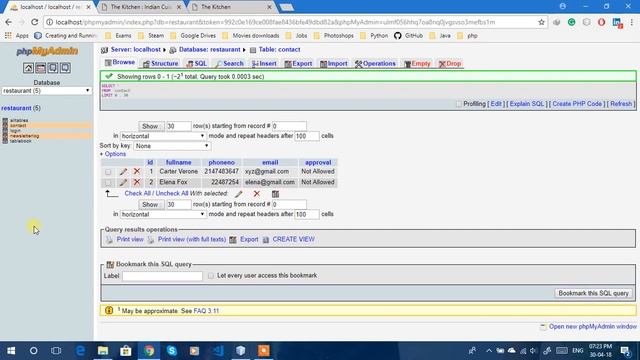Click the Server localhost breadcrumb icon
The image size is (640, 360).
click(104, 50)
